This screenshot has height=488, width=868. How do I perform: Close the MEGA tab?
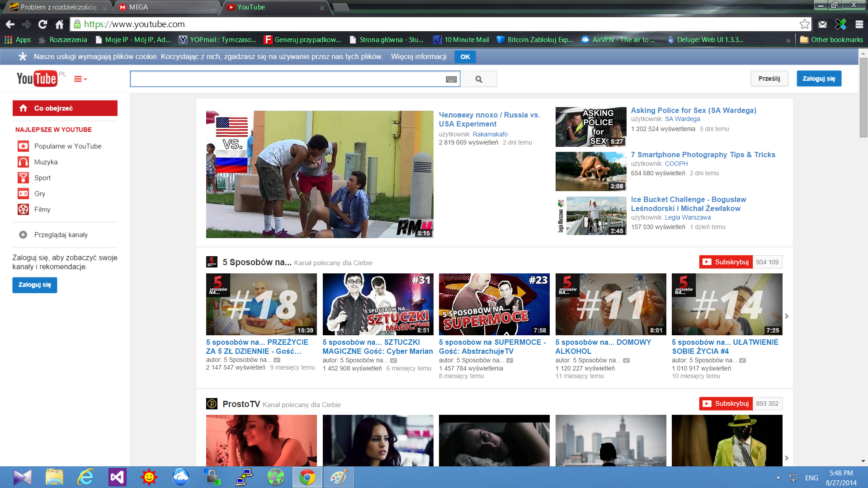click(x=213, y=8)
